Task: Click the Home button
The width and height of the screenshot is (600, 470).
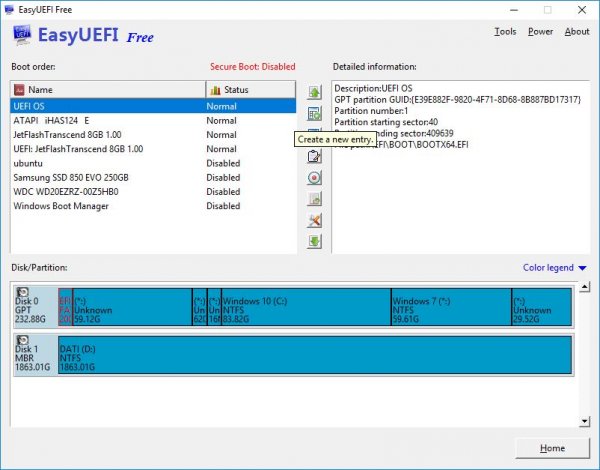Action: pos(553,448)
